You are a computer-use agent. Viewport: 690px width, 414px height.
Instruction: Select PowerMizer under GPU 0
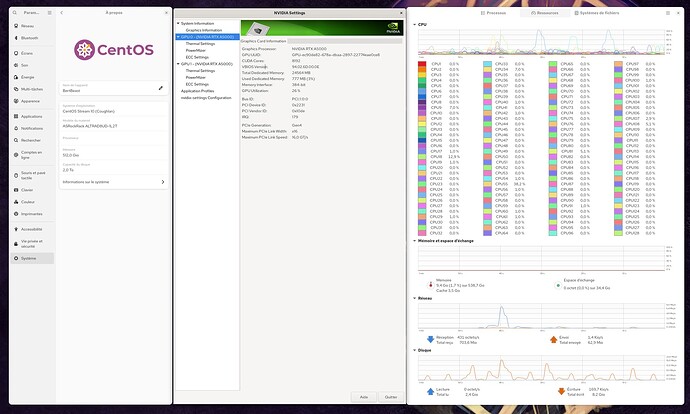[196, 51]
